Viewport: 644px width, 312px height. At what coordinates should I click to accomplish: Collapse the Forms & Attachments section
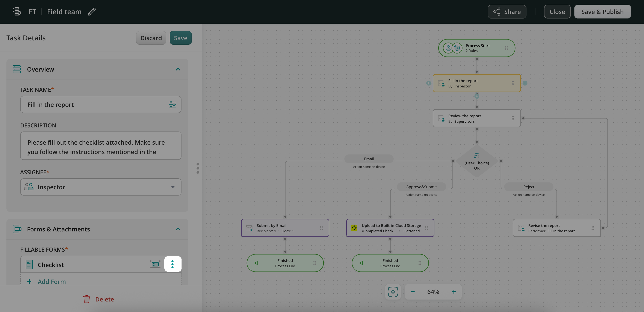tap(178, 229)
